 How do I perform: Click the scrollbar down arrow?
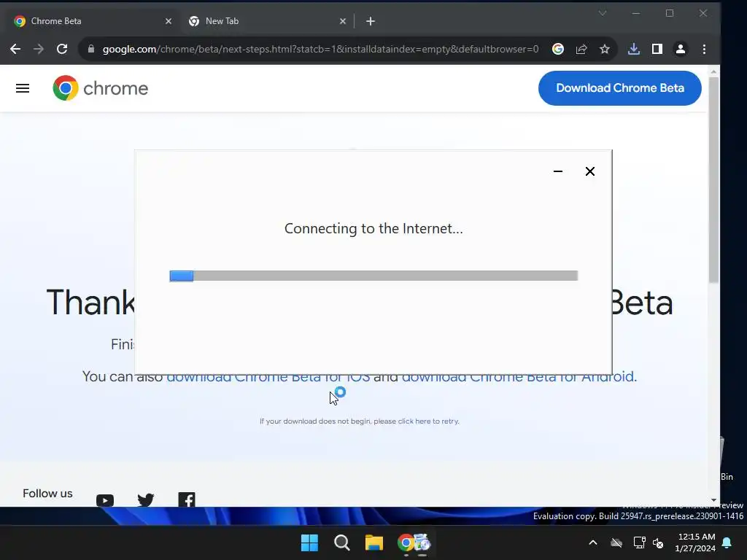tap(713, 500)
